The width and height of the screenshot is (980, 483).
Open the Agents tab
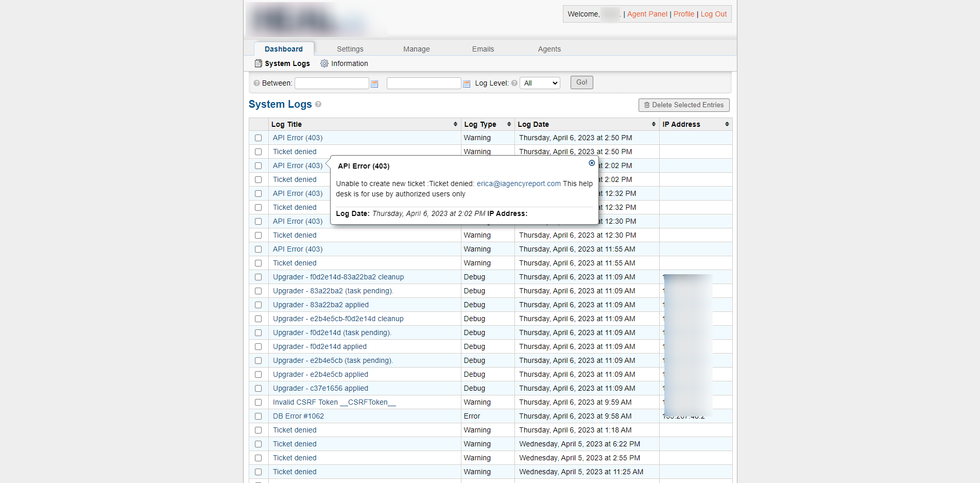[x=549, y=49]
